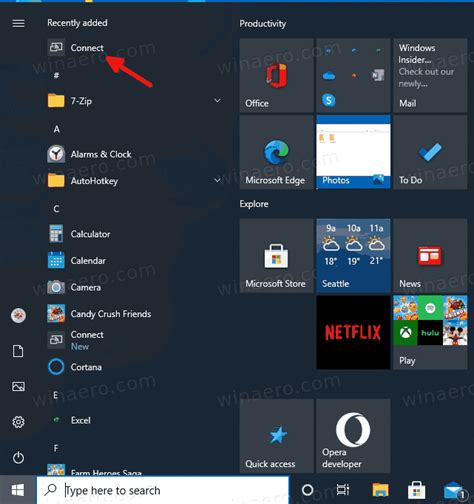Expand the Start menu hamburger navigation

coord(18,23)
